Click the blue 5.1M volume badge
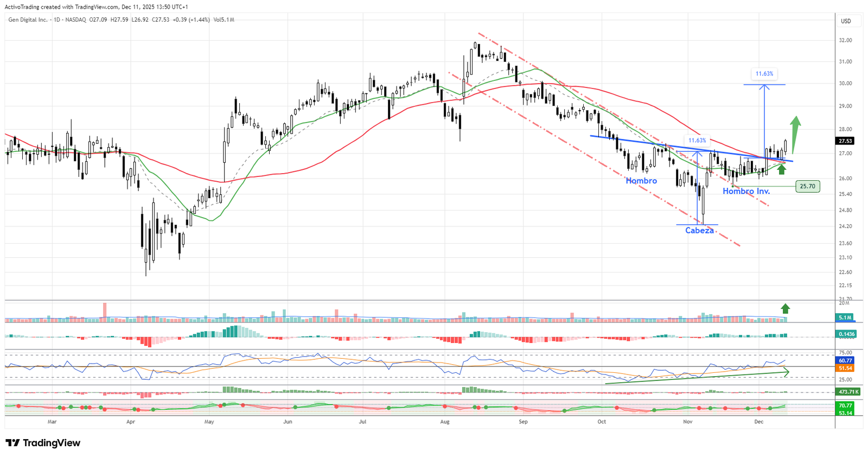The image size is (868, 457). 845,317
